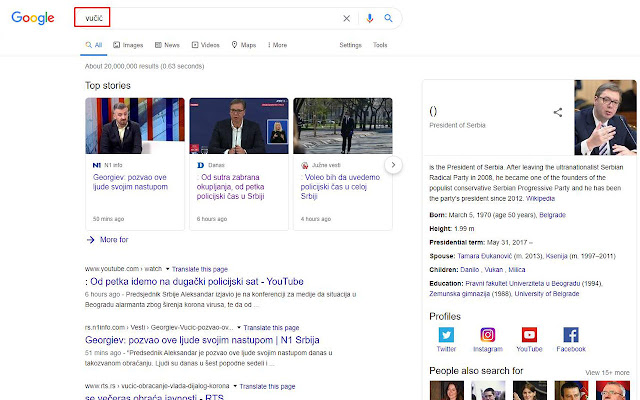640x400 pixels.
Task: Click the 'More for' stories link
Action: pos(107,240)
